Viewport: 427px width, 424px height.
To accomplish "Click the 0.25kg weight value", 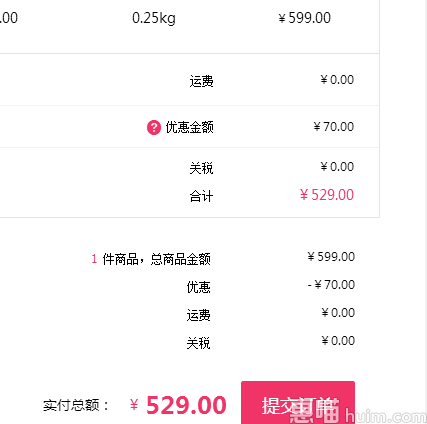I will [154, 18].
